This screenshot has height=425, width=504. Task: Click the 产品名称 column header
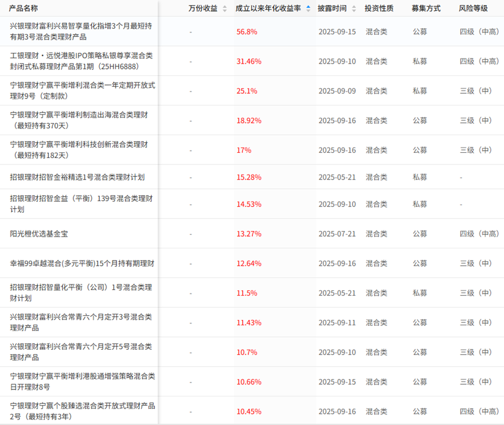tap(23, 8)
